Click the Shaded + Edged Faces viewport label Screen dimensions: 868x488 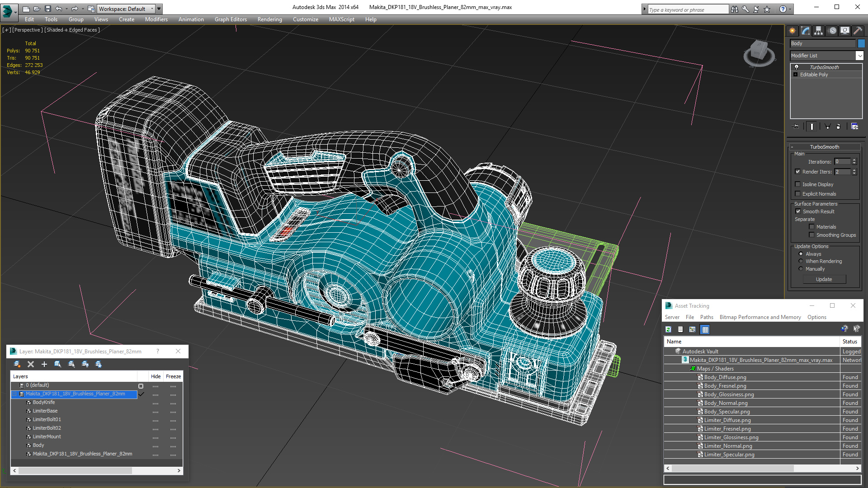pos(72,30)
